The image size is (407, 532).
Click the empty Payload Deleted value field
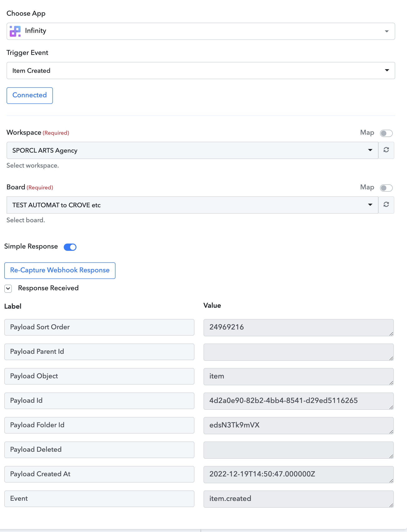point(299,450)
